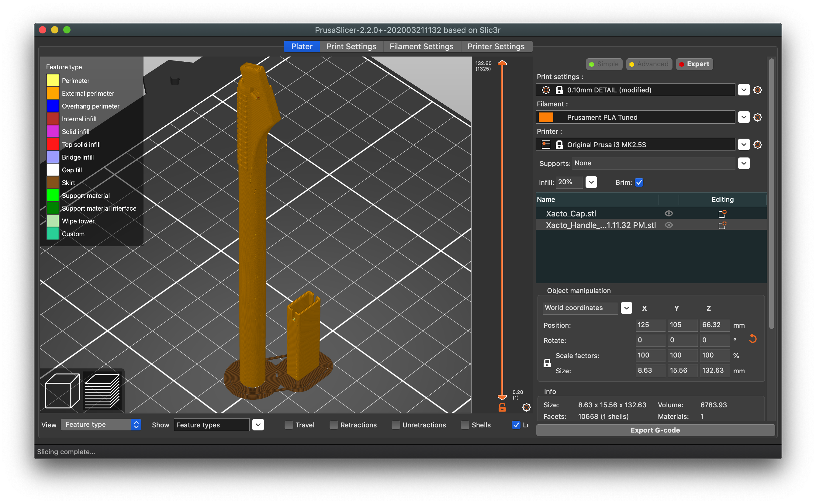Click the Xacto_Cap.stl editing icon
This screenshot has height=504, width=816.
coord(722,214)
